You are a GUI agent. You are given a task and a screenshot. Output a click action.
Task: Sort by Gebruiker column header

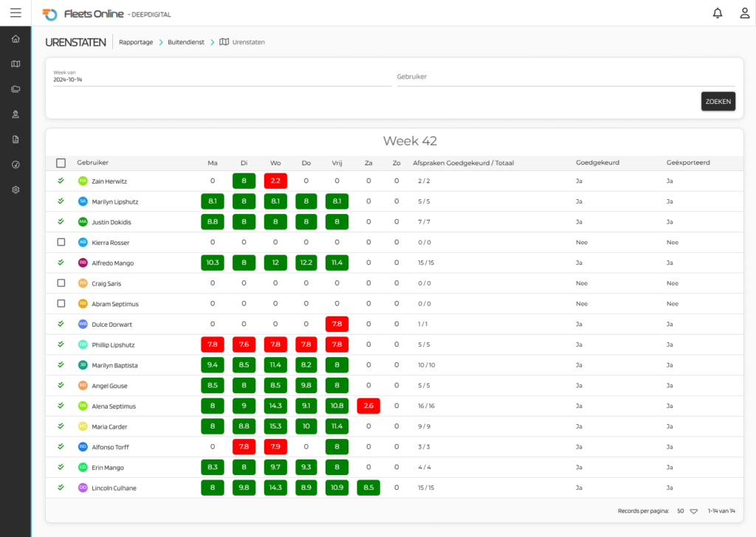pyautogui.click(x=92, y=163)
